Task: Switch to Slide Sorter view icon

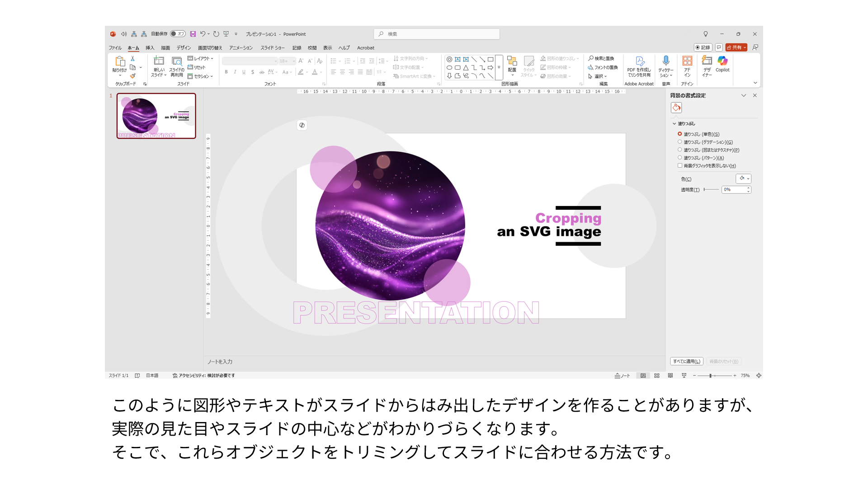Action: pyautogui.click(x=657, y=375)
